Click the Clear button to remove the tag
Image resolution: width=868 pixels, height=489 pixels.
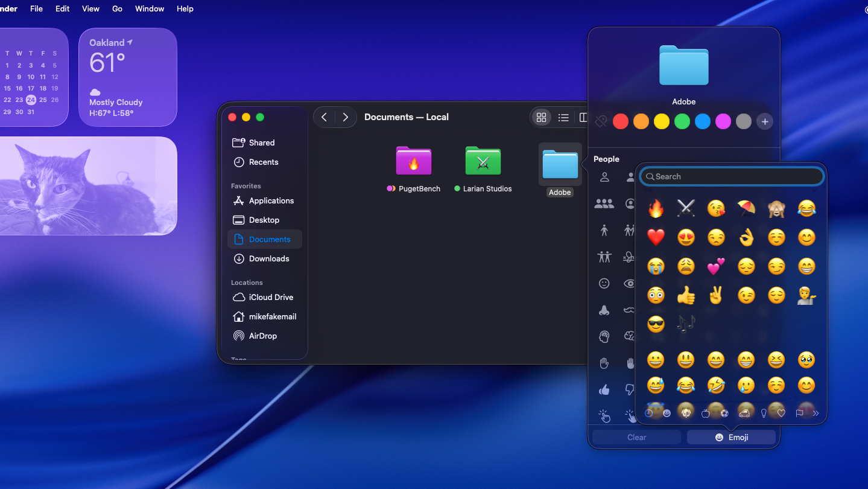pos(636,436)
